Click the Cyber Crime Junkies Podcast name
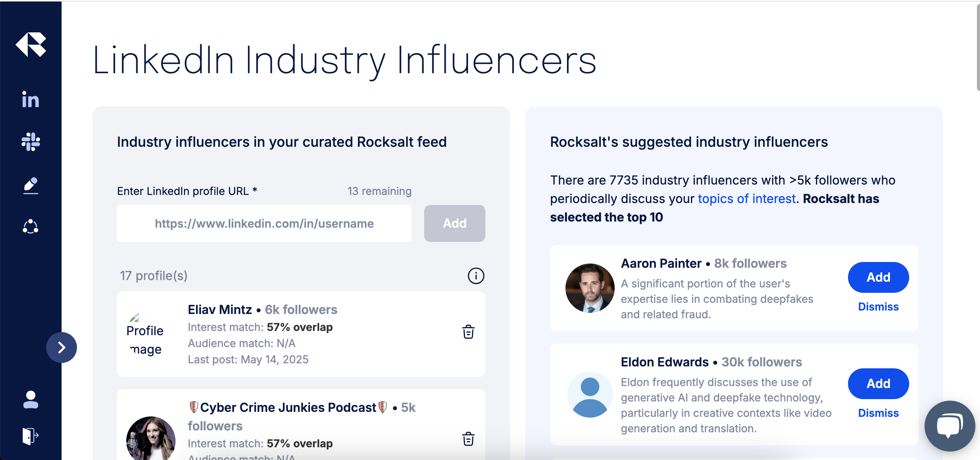Viewport: 980px width, 460px height. [x=288, y=408]
